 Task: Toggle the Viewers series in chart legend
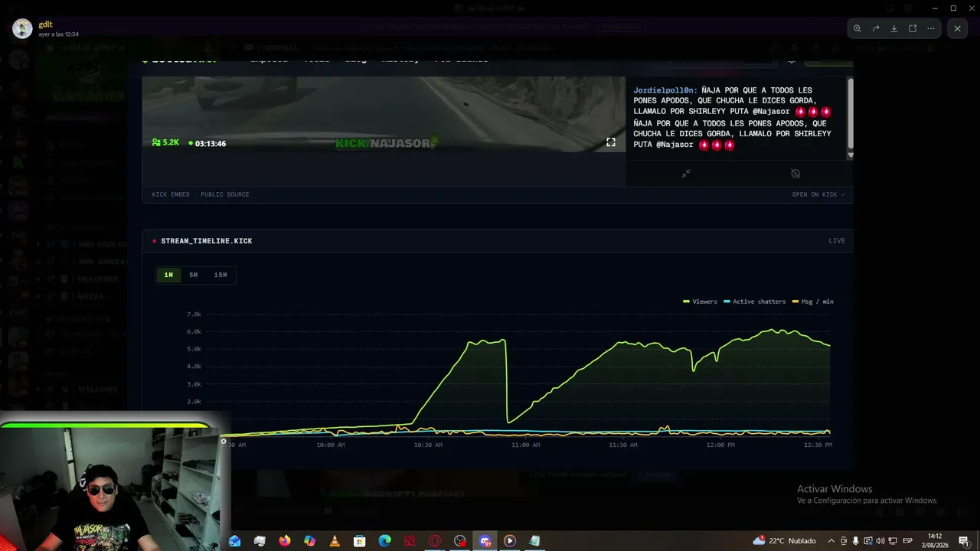click(701, 302)
